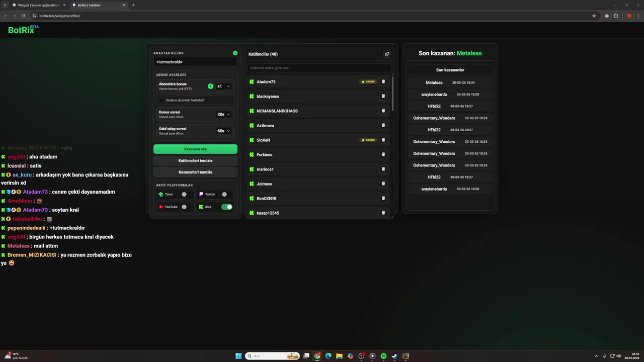This screenshot has width=644, height=362.
Task: Open a new browser tab
Action: (133, 5)
